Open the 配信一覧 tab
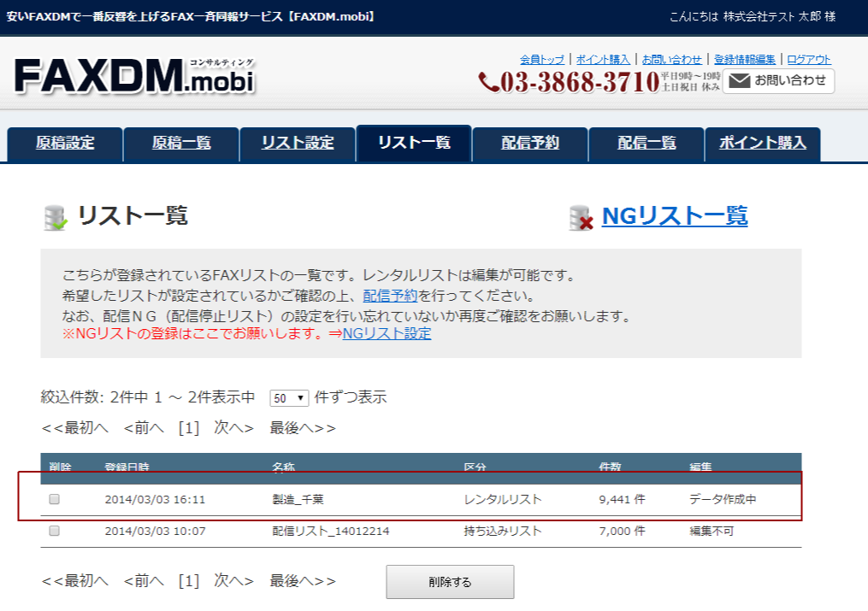The image size is (868, 611). point(647,144)
